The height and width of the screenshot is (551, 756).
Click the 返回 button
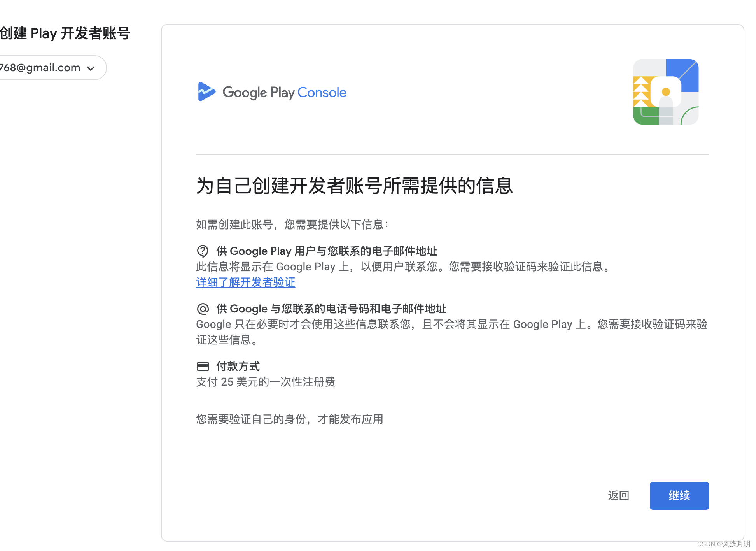(x=618, y=495)
